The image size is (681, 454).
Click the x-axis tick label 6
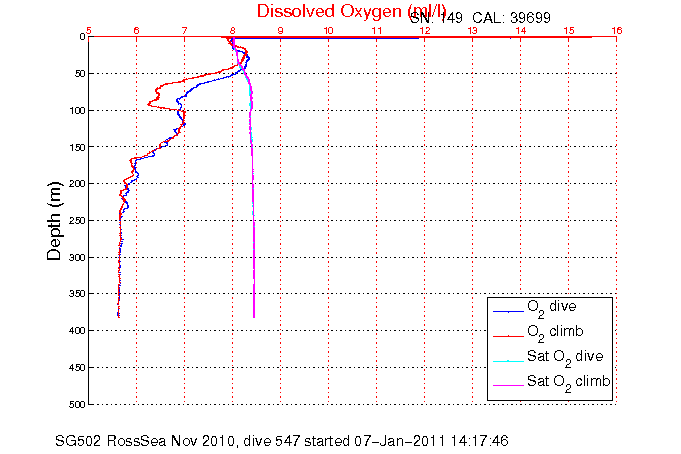click(x=136, y=30)
